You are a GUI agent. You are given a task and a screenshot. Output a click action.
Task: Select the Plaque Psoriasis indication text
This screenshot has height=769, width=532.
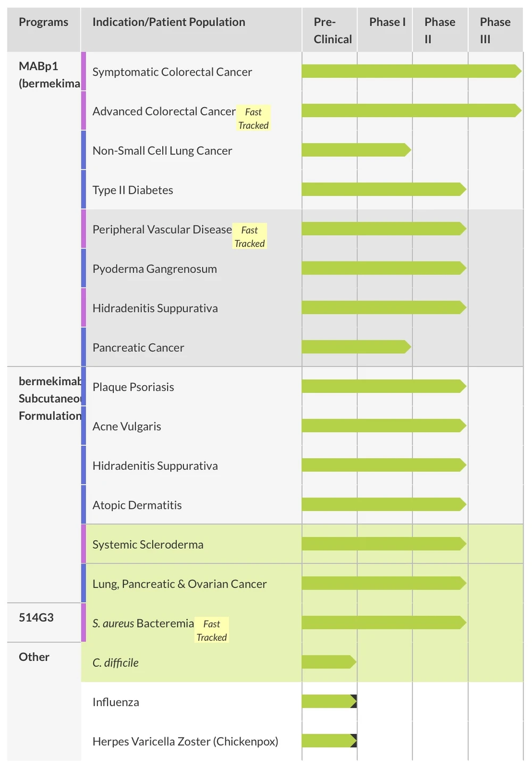click(133, 387)
